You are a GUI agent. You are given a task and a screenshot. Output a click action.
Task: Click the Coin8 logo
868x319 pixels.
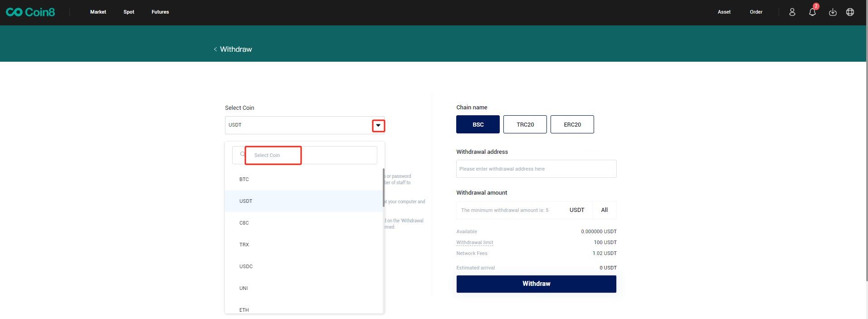[30, 12]
